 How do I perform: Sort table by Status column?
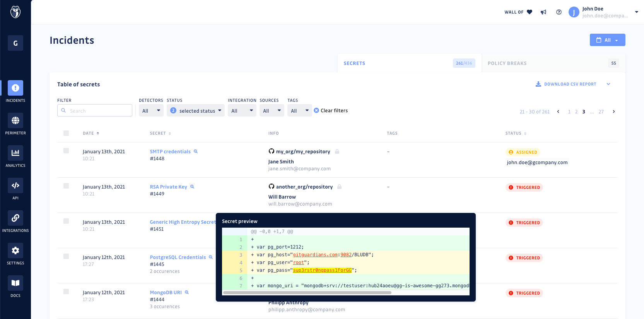tap(516, 133)
